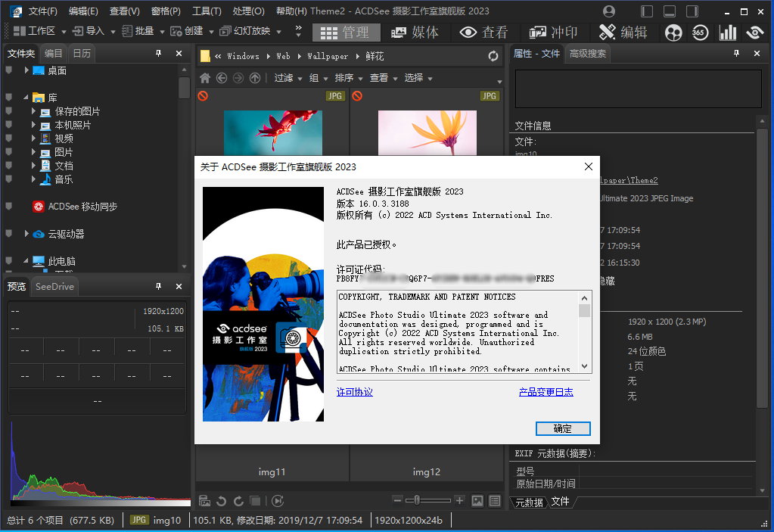Click the thumbnail size slider handle
Viewport: 774px width, 532px height.
pos(417,500)
